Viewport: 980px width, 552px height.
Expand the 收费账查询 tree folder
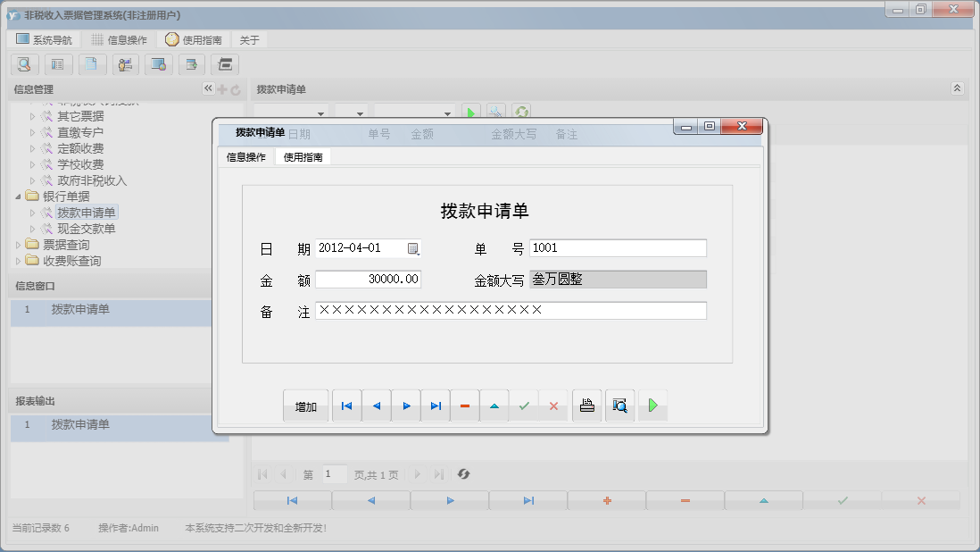point(19,261)
